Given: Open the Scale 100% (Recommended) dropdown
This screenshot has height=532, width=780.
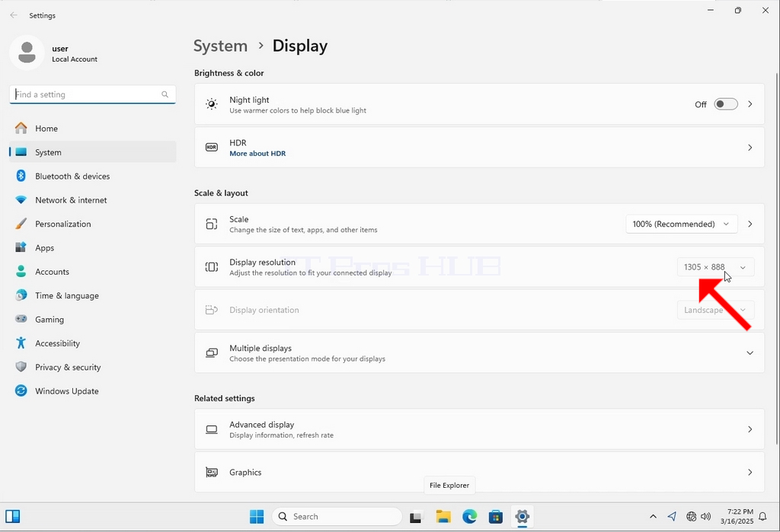Looking at the screenshot, I should coord(682,224).
